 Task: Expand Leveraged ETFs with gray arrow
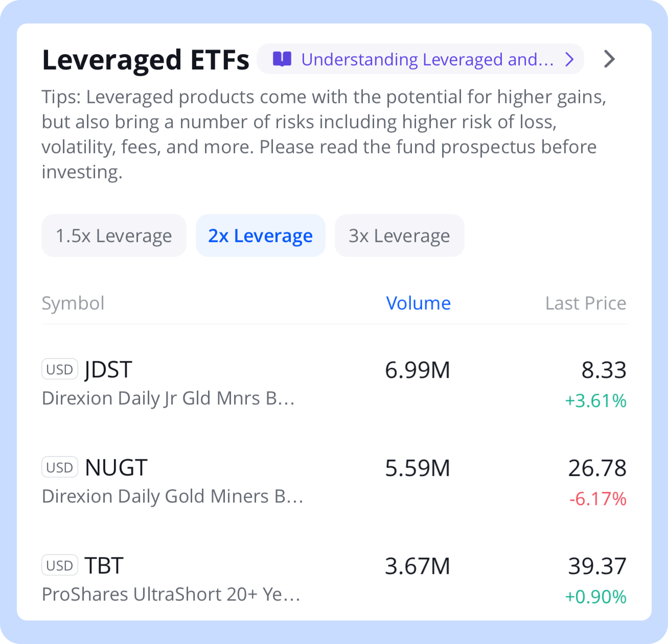click(609, 59)
